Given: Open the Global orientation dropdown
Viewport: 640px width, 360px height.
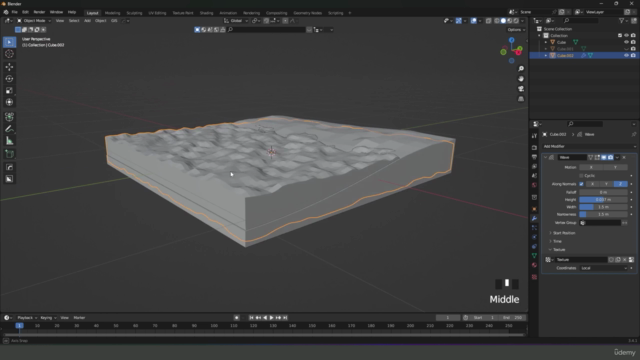Looking at the screenshot, I should pyautogui.click(x=236, y=21).
